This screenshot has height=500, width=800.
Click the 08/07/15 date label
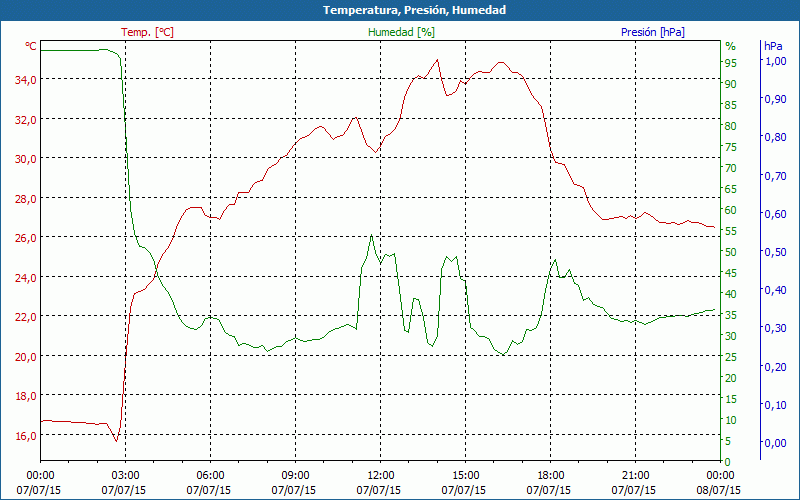pyautogui.click(x=718, y=490)
